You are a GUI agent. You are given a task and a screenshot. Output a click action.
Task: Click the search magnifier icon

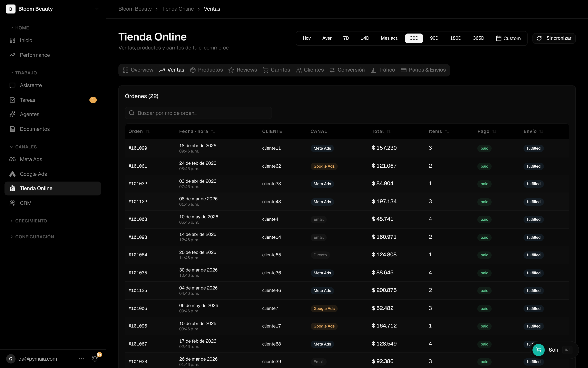(x=132, y=113)
